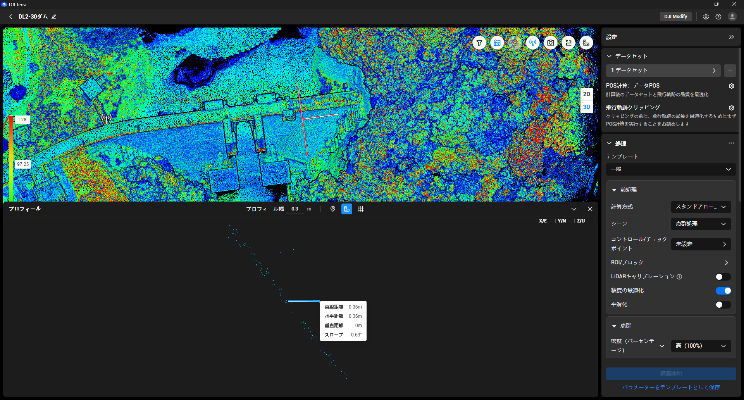Click the blue measurement line in profile view

[304, 301]
